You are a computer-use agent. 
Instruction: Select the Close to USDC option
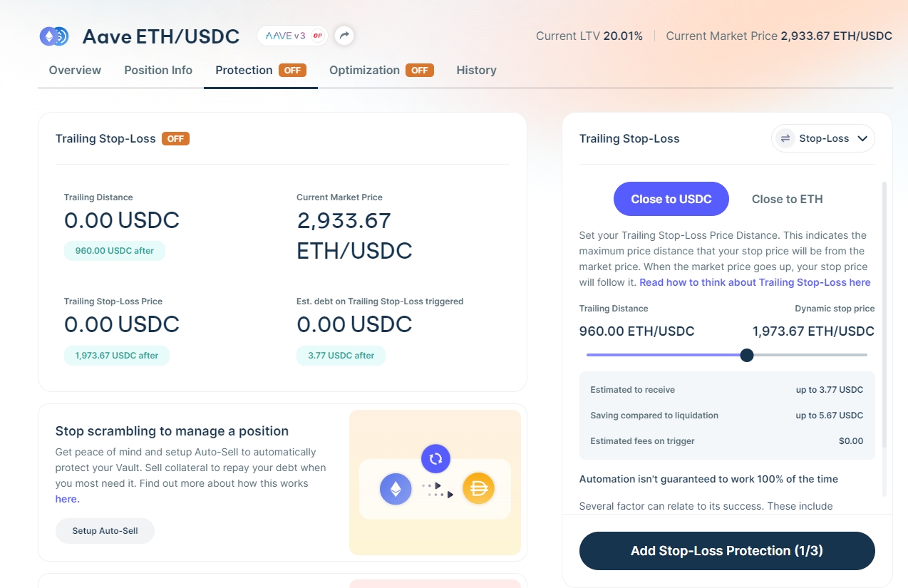click(671, 199)
